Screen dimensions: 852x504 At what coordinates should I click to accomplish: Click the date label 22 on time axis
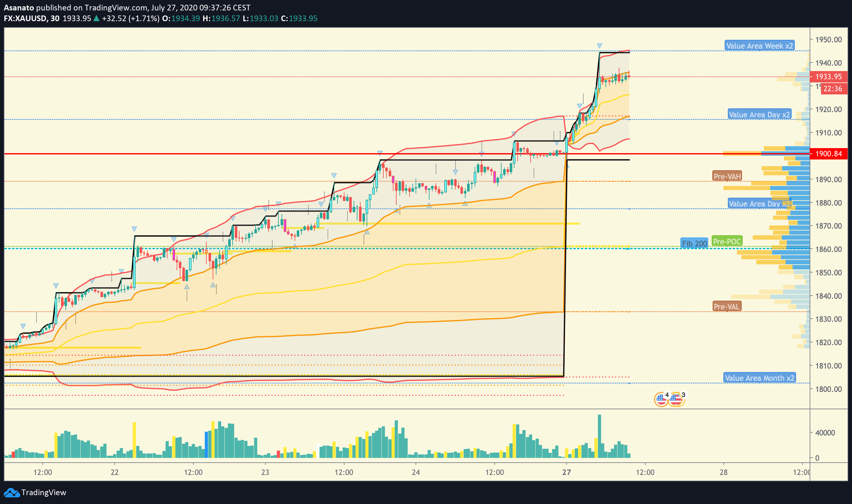pos(114,472)
